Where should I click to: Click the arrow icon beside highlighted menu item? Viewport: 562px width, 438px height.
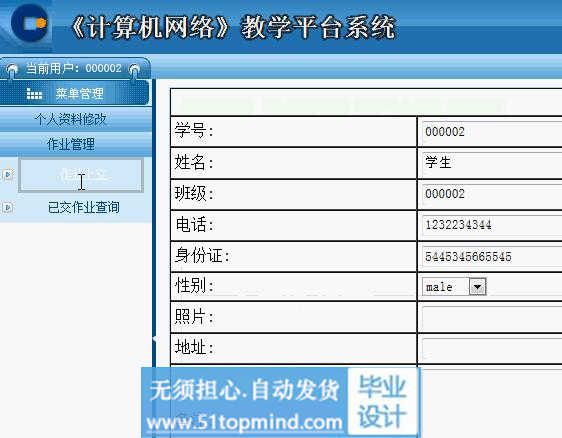pos(8,175)
